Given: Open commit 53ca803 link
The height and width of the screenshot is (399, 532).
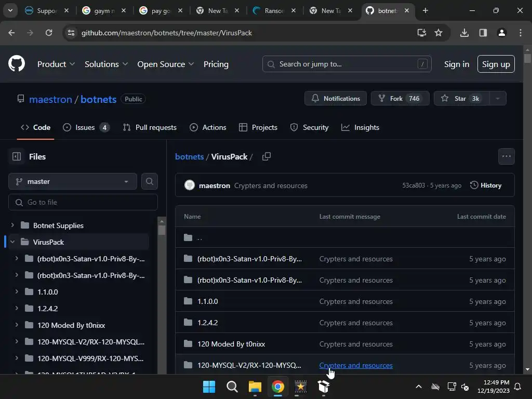Looking at the screenshot, I should (413, 185).
